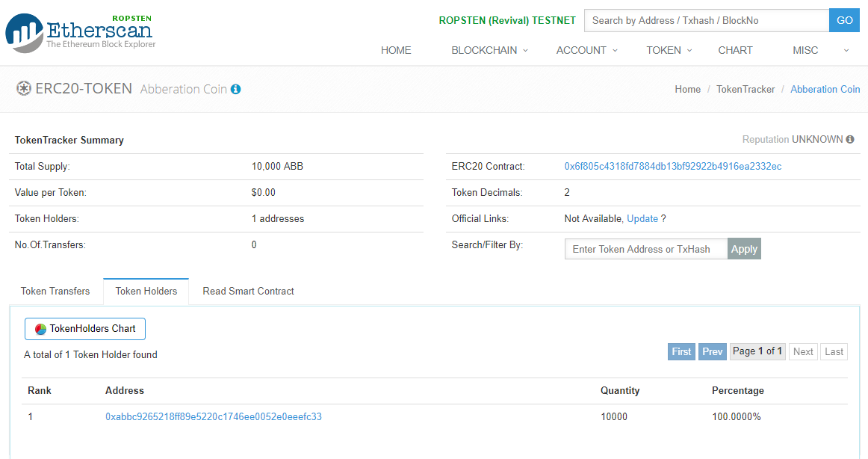Click the Address column header
This screenshot has height=459, width=868.
tap(125, 391)
